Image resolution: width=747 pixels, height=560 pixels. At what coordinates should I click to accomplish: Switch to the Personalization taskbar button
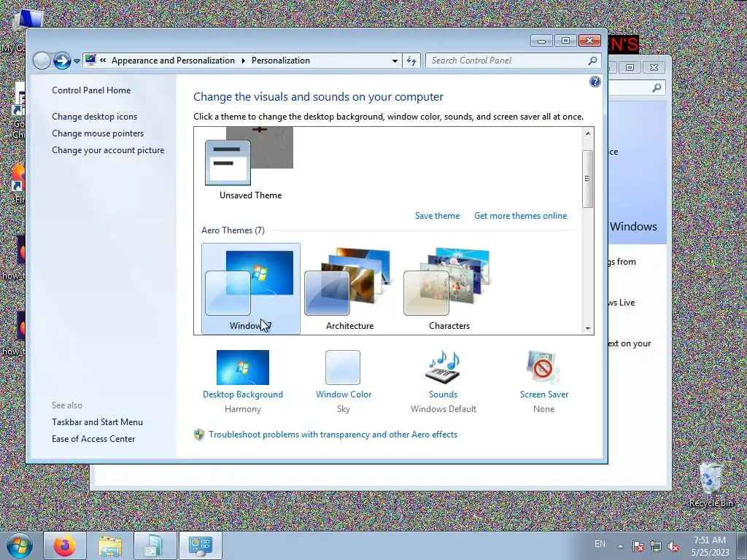(200, 545)
